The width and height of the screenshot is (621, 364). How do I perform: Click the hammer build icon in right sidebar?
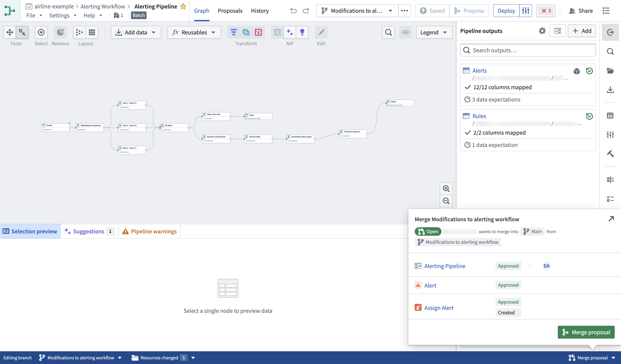click(610, 154)
